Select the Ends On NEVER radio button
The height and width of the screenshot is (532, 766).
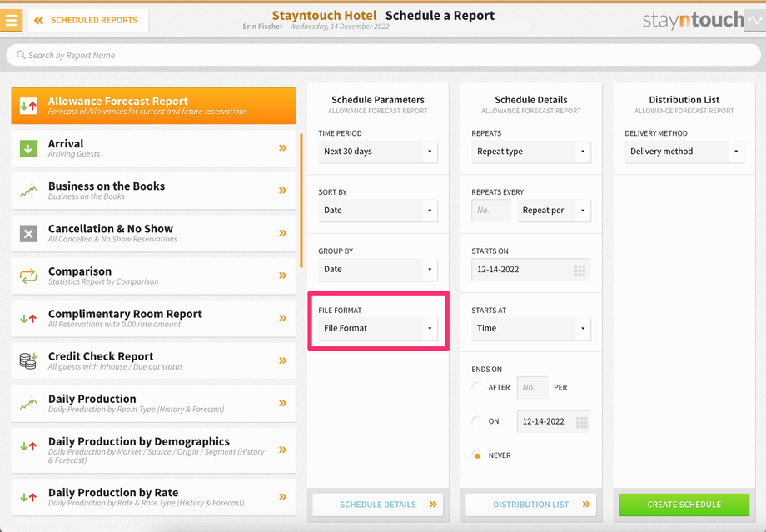tap(477, 455)
